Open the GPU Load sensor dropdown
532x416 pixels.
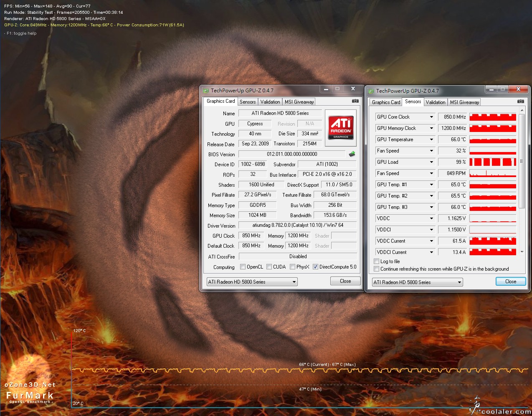tap(431, 162)
